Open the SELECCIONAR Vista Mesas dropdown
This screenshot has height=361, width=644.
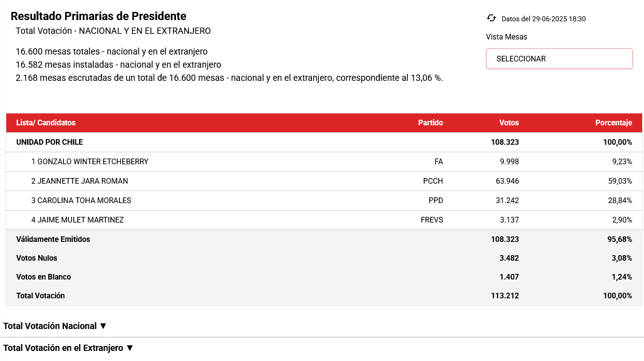click(559, 59)
